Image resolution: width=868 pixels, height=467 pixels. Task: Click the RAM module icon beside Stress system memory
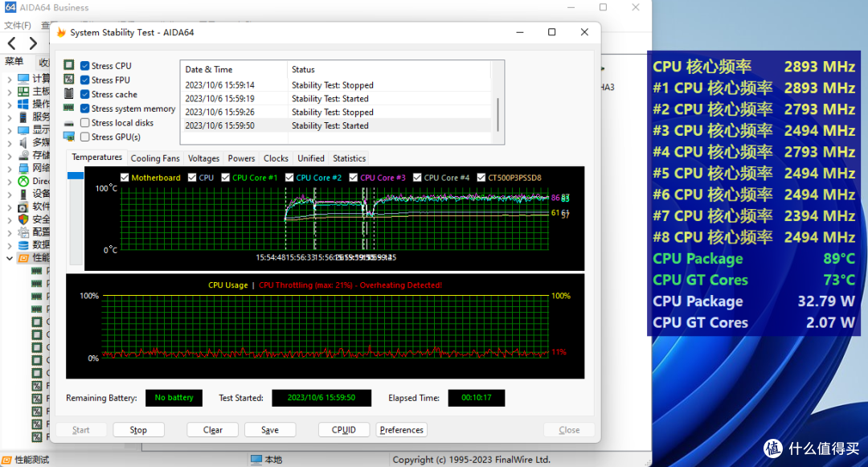pos(68,108)
